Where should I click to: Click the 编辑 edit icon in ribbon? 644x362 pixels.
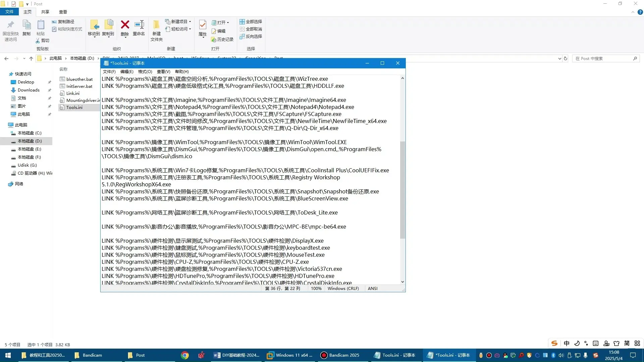point(214,31)
